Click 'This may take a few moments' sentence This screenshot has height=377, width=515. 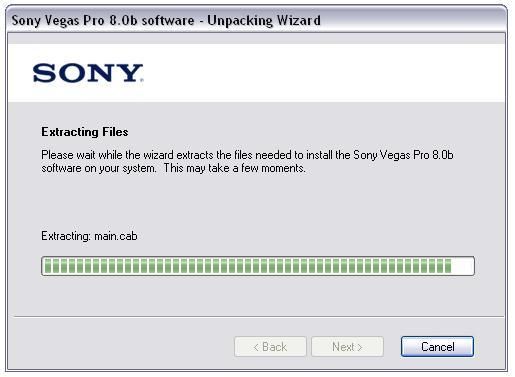click(234, 168)
